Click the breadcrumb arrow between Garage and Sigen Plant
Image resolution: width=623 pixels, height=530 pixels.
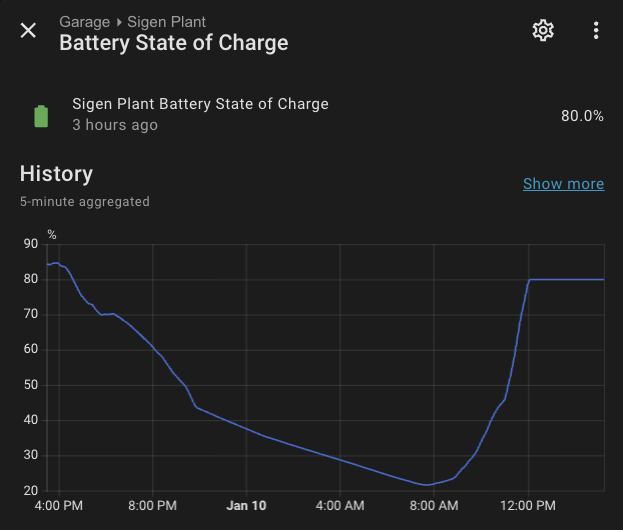(x=120, y=22)
